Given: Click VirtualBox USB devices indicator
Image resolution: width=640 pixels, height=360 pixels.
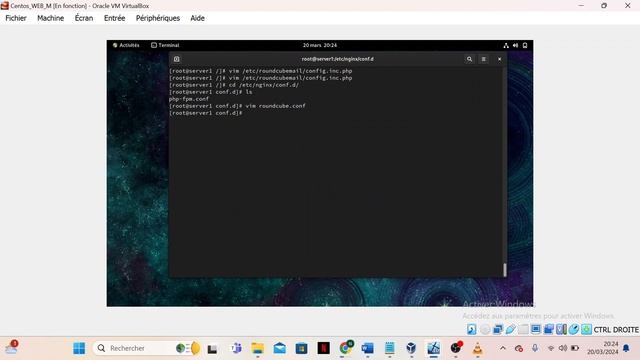Looking at the screenshot, I should [510, 329].
